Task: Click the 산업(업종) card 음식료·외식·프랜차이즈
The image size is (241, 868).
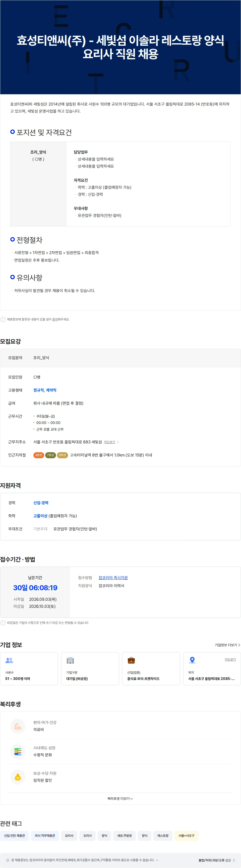Action: pyautogui.click(x=151, y=668)
